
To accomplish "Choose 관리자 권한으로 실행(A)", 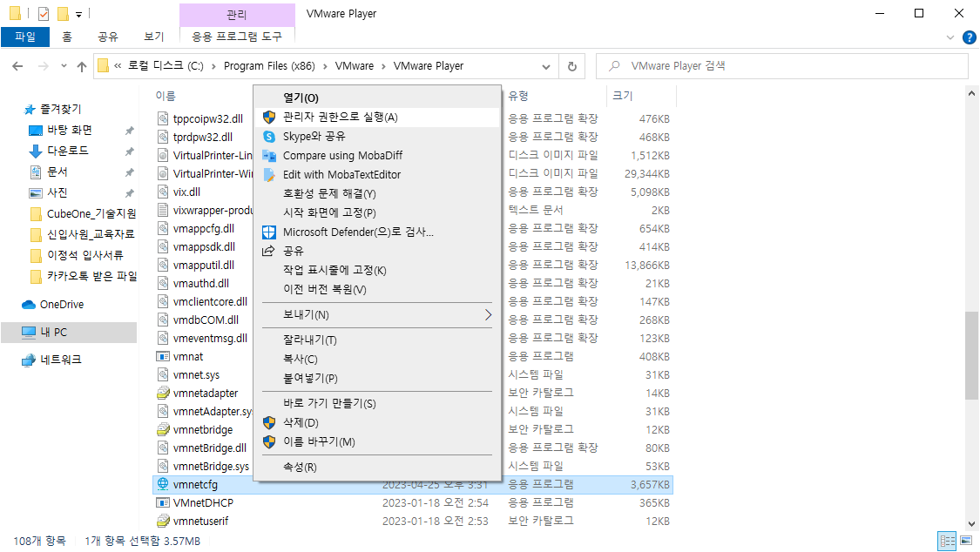I will pyautogui.click(x=377, y=118).
